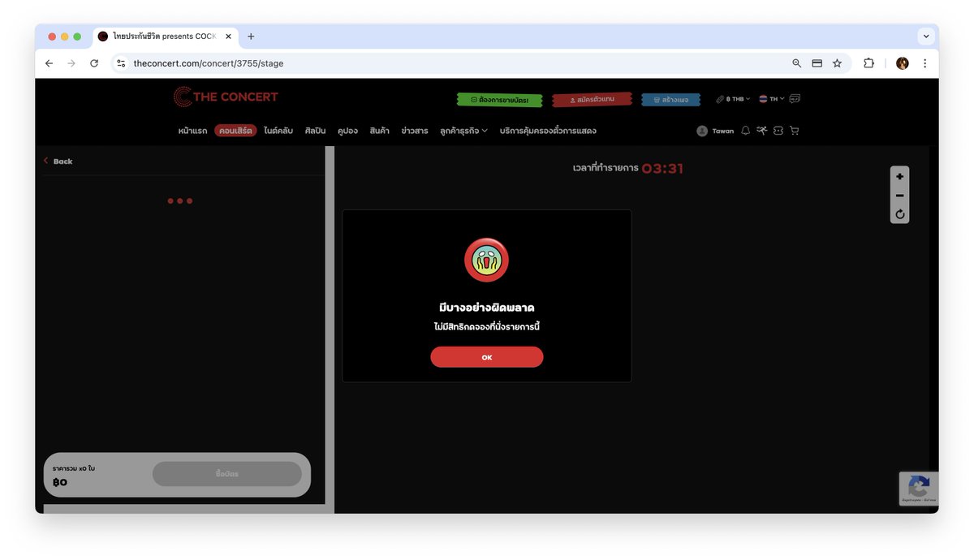Click the red OK button in error dialog
This screenshot has height=560, width=974.
(x=486, y=357)
